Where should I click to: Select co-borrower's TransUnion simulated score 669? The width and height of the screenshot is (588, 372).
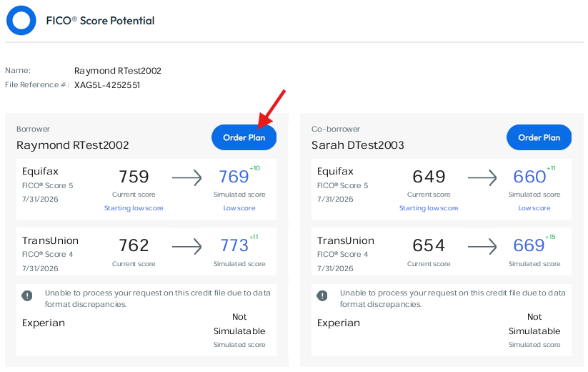point(529,245)
